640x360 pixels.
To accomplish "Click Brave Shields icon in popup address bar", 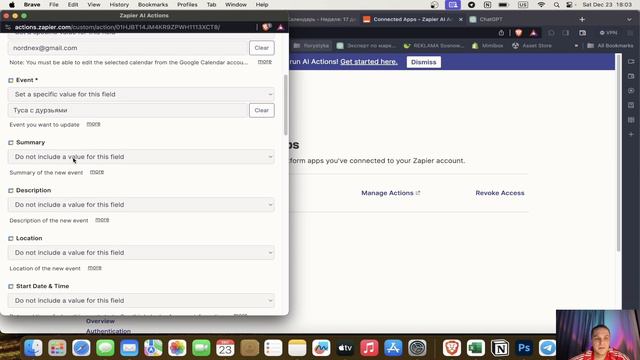I will tap(267, 27).
